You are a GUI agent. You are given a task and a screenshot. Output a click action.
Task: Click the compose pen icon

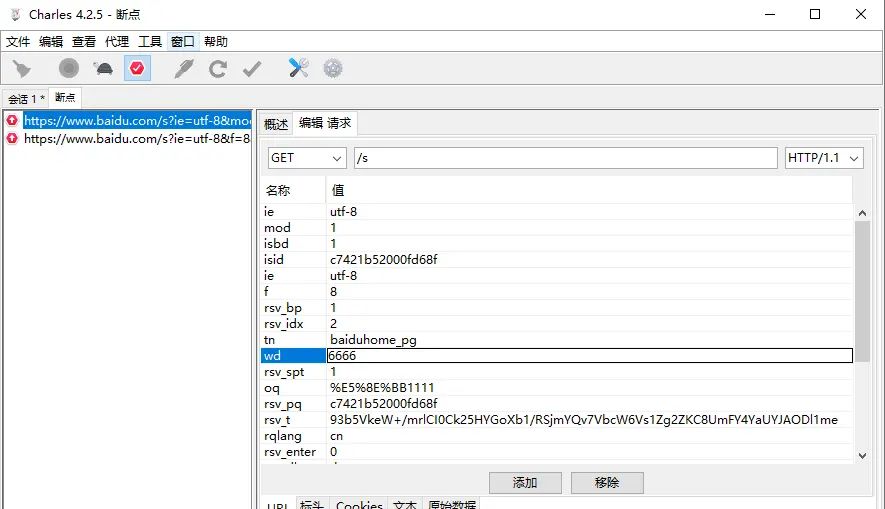[x=184, y=69]
